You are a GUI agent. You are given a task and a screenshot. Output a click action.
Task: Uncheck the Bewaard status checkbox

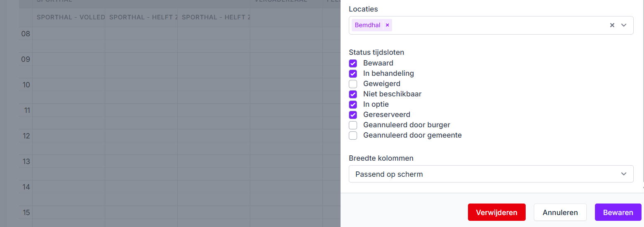353,63
